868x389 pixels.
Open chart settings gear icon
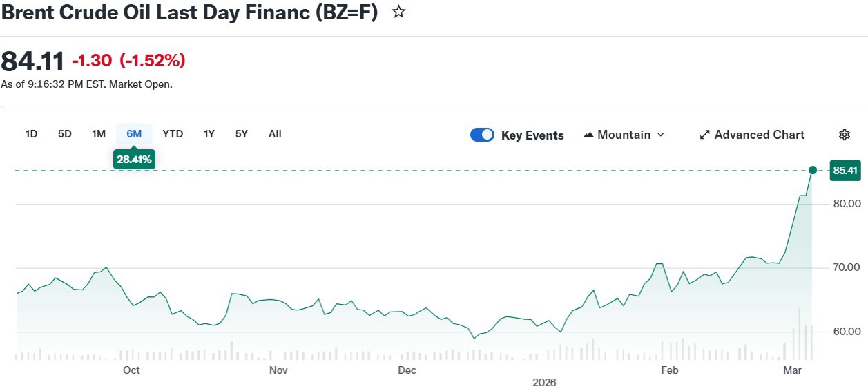tap(844, 135)
